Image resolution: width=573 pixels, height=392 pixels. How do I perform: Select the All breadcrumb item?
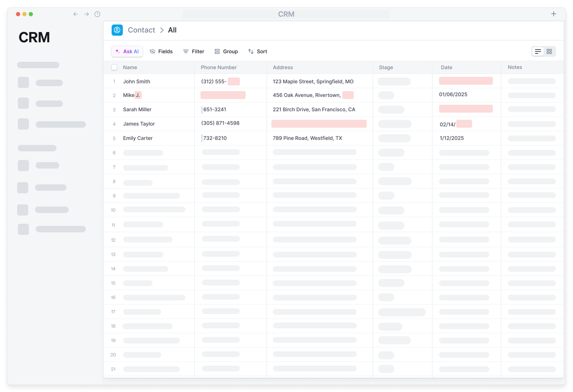[172, 30]
